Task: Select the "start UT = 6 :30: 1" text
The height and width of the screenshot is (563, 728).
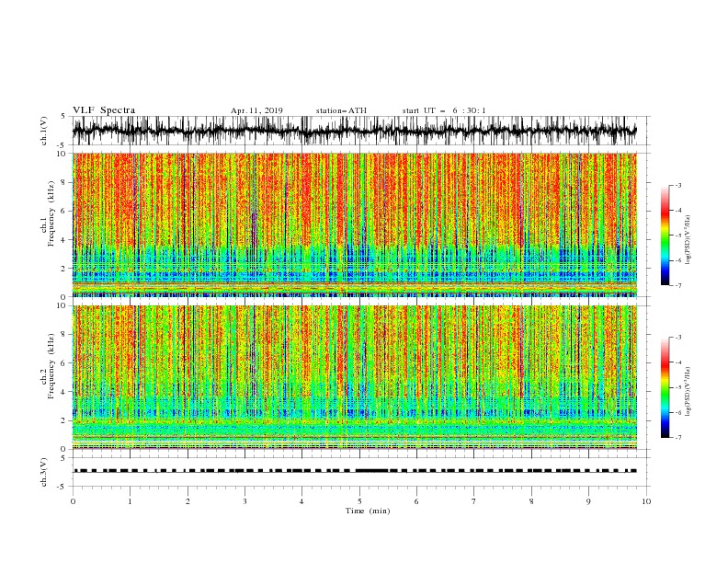Action: 444,110
